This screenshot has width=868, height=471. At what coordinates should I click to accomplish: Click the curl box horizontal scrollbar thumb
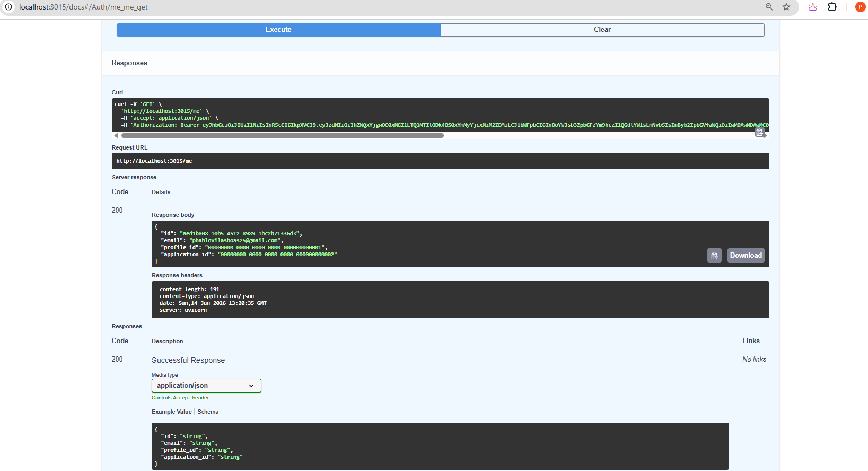283,136
